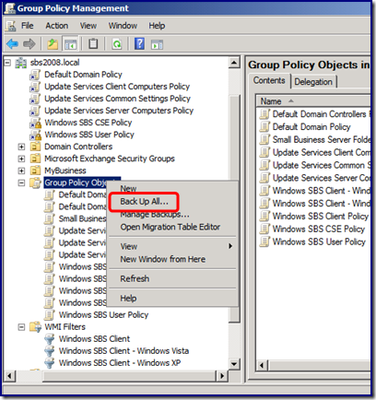Click the clipboard toolbar icon
The height and width of the screenshot is (400, 376).
[93, 44]
